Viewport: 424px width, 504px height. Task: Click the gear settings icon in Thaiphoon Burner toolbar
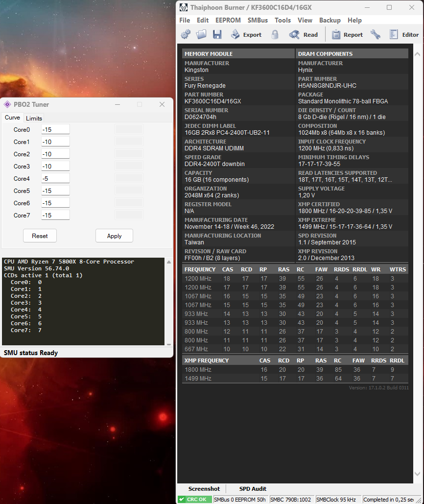click(x=186, y=34)
